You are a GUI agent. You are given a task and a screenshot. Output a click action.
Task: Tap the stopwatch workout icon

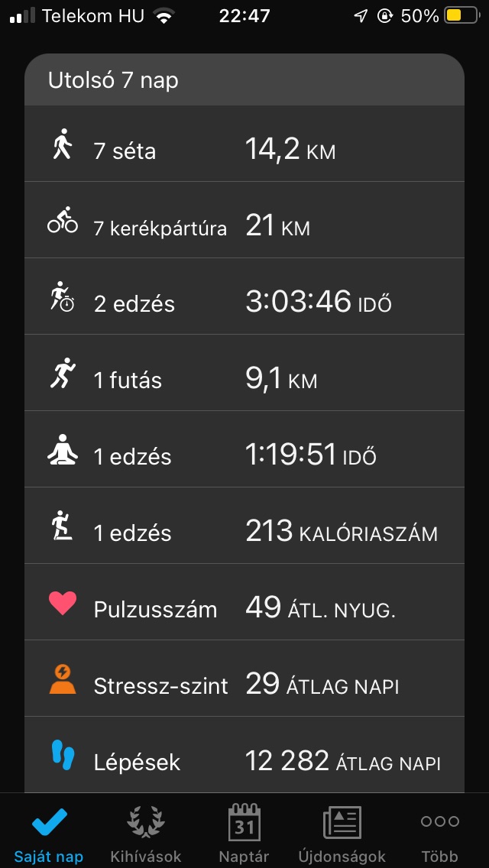(x=63, y=296)
